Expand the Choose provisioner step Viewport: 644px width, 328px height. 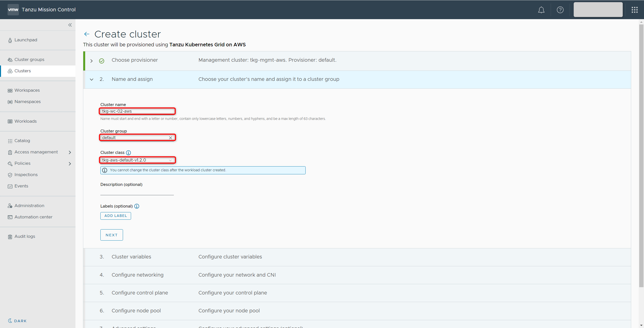(92, 61)
